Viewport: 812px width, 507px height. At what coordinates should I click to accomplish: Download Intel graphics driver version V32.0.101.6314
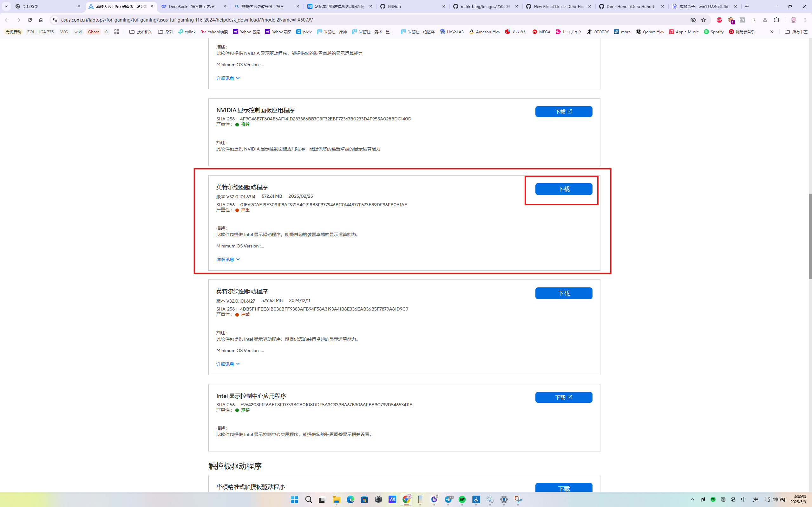point(564,189)
